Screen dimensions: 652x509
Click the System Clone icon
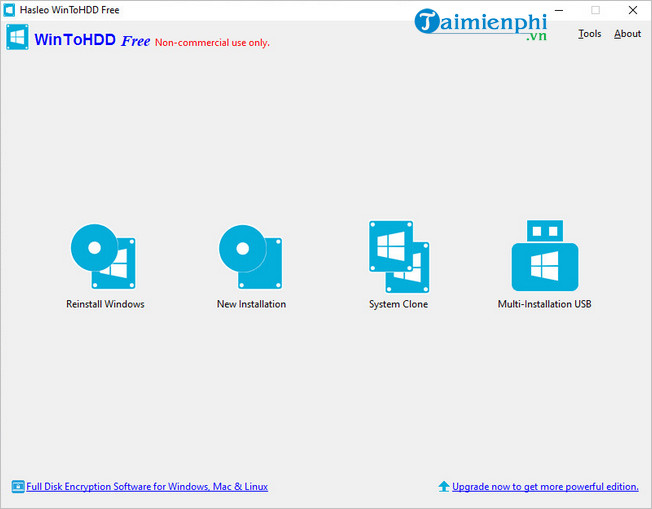399,257
